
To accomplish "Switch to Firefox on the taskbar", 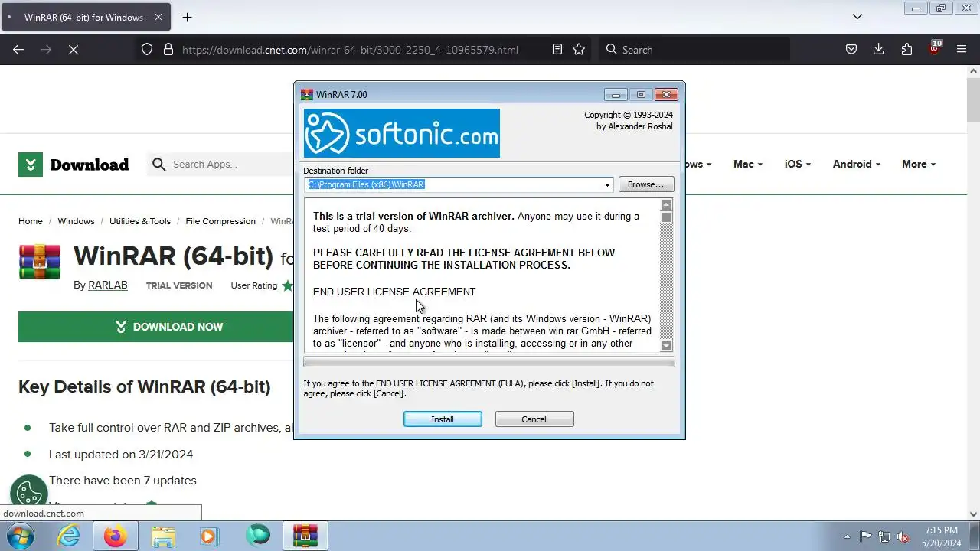I will 116,536.
